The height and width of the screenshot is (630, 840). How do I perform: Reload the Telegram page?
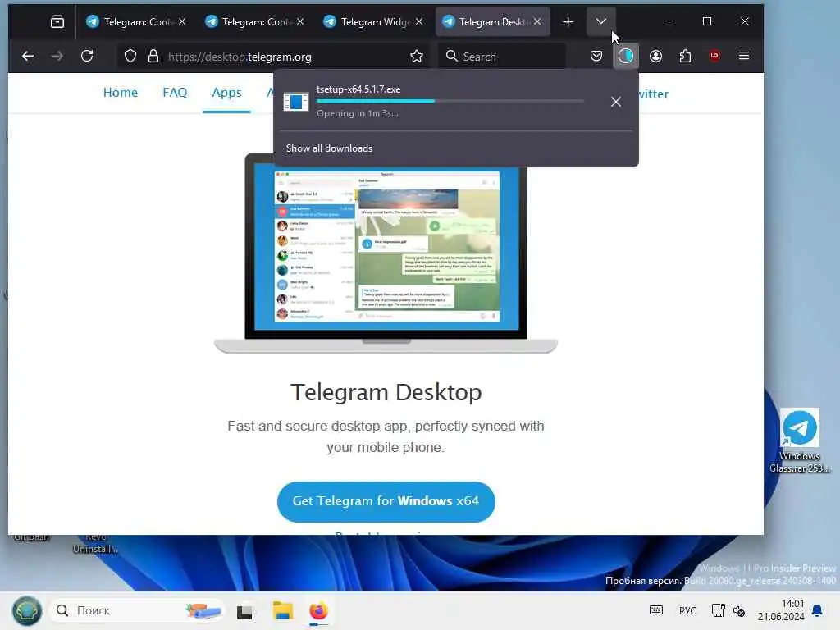(x=87, y=57)
